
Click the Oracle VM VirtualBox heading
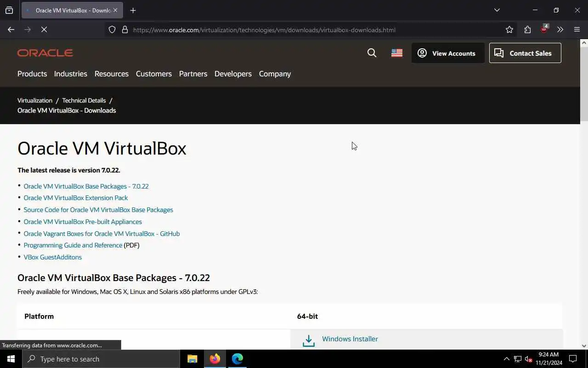click(102, 149)
